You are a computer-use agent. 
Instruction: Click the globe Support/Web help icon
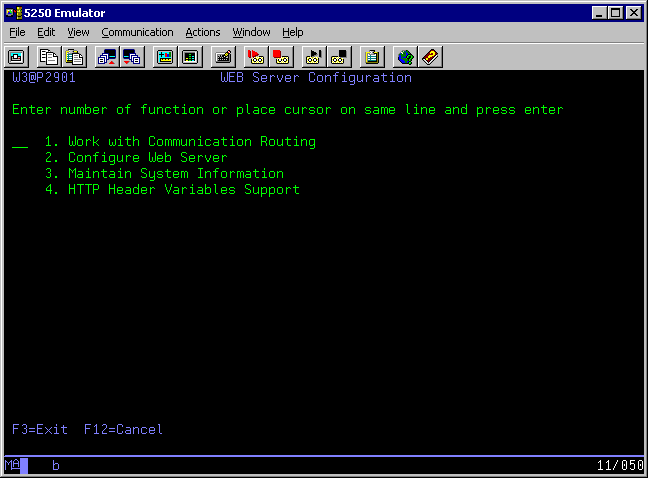tap(405, 57)
